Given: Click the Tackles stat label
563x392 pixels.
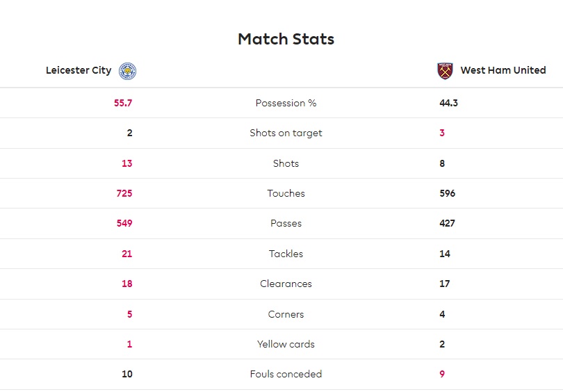Looking at the screenshot, I should [x=286, y=254].
